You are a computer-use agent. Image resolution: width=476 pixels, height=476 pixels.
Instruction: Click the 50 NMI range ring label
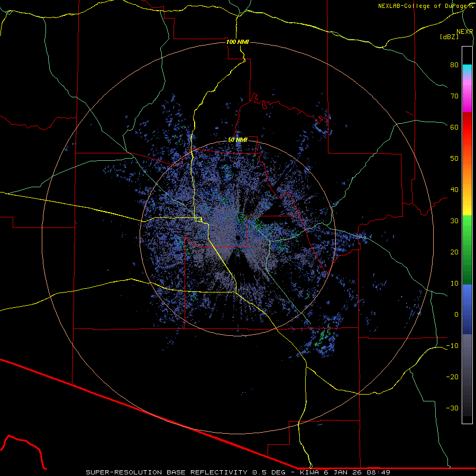pos(237,140)
